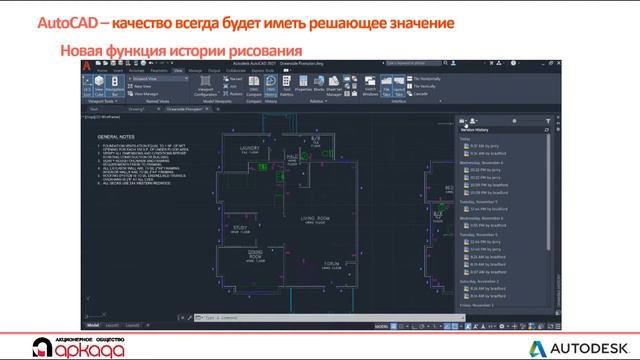Viewport: 640px width, 360px height.
Task: Open the Home ribbon tab
Action: pyautogui.click(x=102, y=71)
